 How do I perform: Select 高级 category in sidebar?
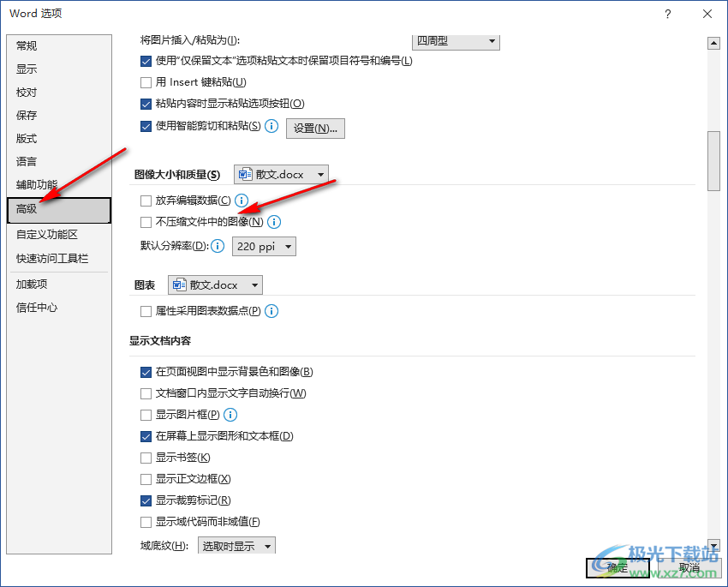pyautogui.click(x=59, y=210)
